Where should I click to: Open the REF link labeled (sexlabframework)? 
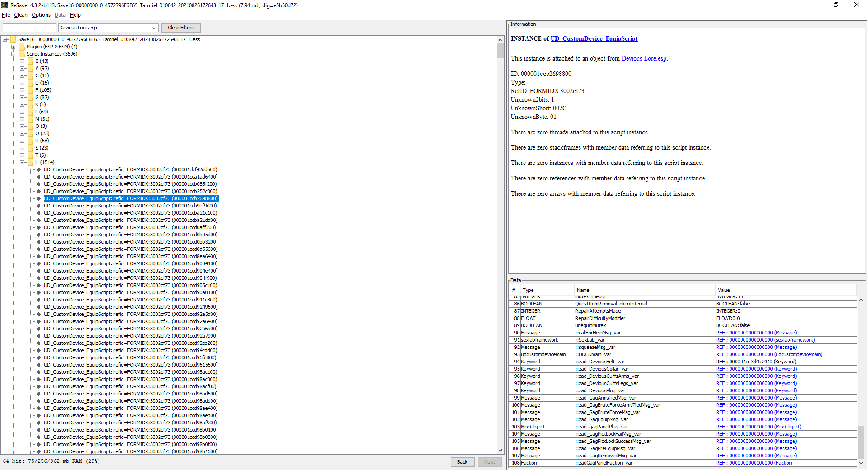click(765, 340)
